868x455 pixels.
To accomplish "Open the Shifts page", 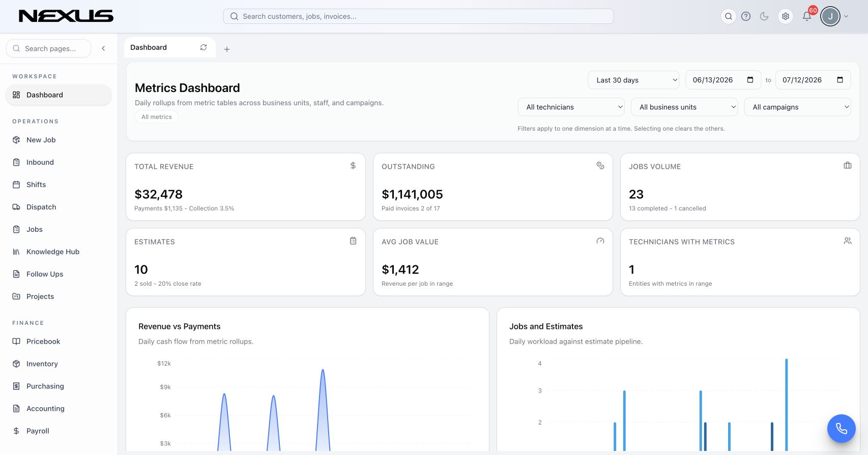I will [x=59, y=185].
